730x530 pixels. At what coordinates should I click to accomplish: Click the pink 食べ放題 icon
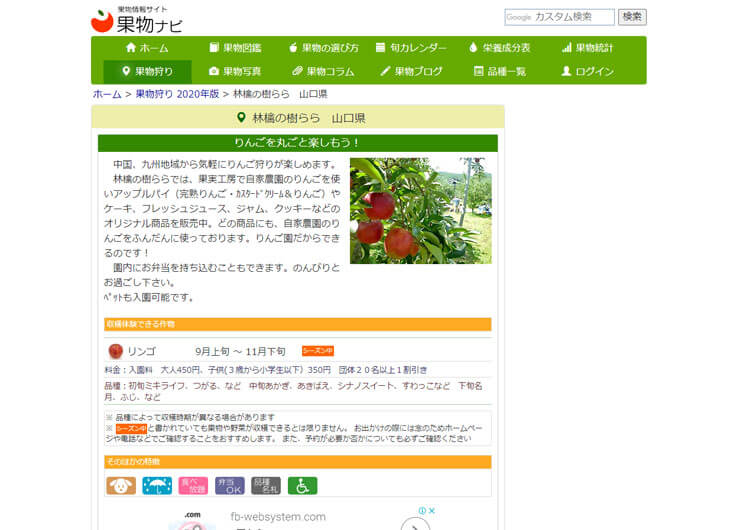pyautogui.click(x=193, y=486)
